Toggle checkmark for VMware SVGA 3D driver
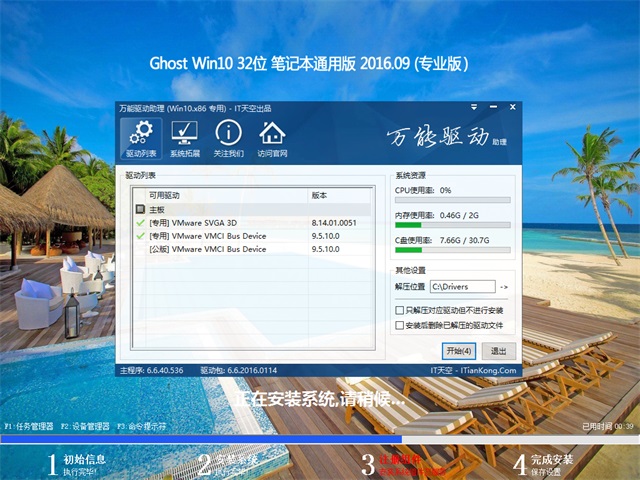This screenshot has height=480, width=640. point(140,223)
